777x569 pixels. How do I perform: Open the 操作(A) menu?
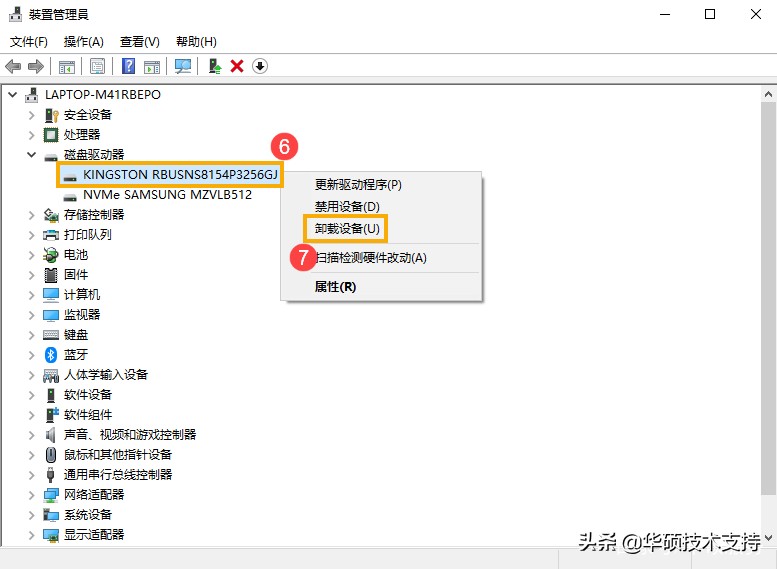pyautogui.click(x=84, y=42)
